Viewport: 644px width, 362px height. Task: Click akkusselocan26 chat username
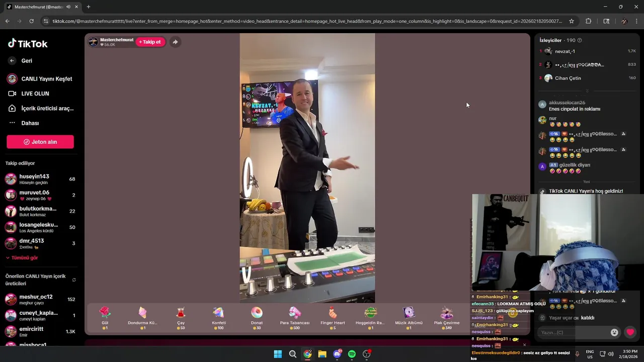tap(567, 103)
